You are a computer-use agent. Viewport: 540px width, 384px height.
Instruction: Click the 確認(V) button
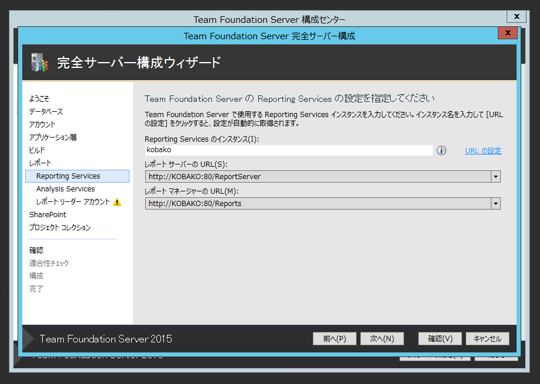coord(440,339)
